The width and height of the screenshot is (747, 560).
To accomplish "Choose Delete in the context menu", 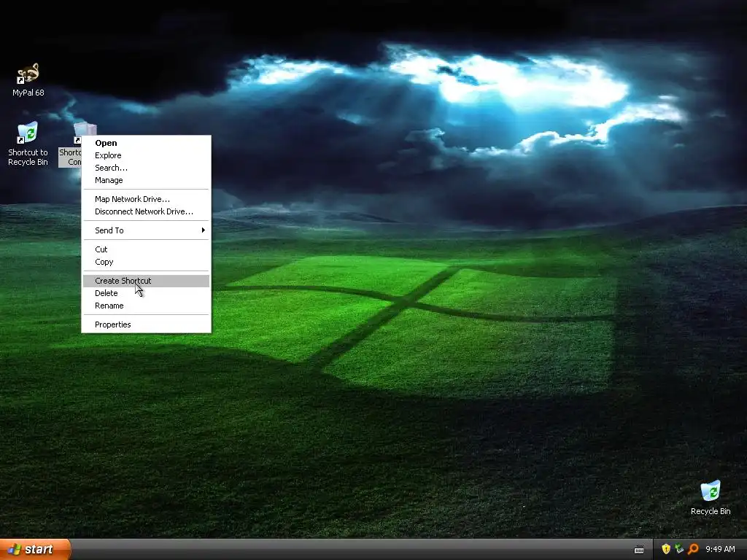I will pos(146,293).
